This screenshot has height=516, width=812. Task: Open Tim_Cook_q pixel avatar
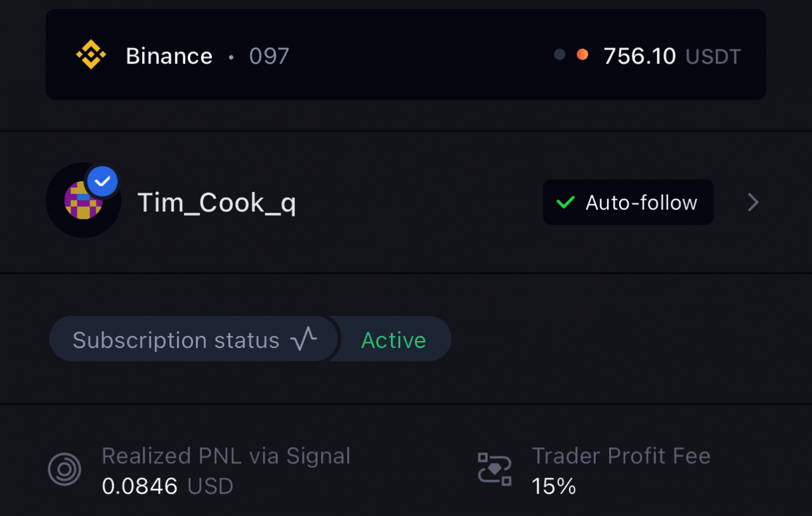[x=84, y=200]
